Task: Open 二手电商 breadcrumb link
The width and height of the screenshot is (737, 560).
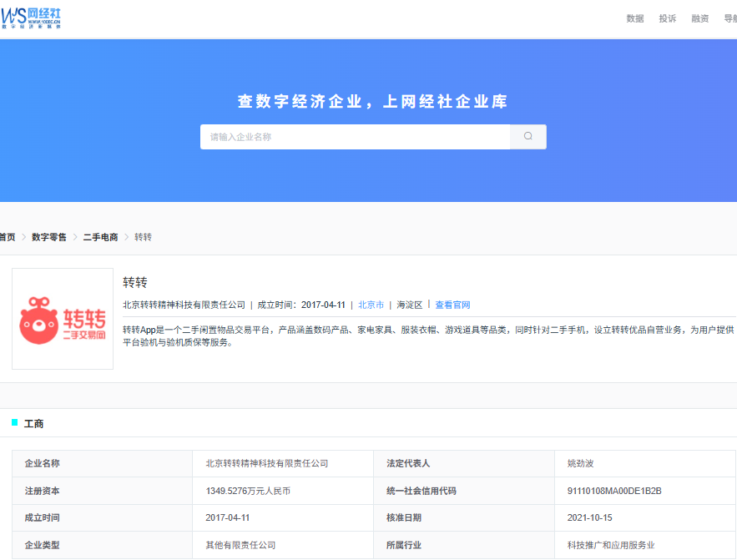Action: point(101,237)
